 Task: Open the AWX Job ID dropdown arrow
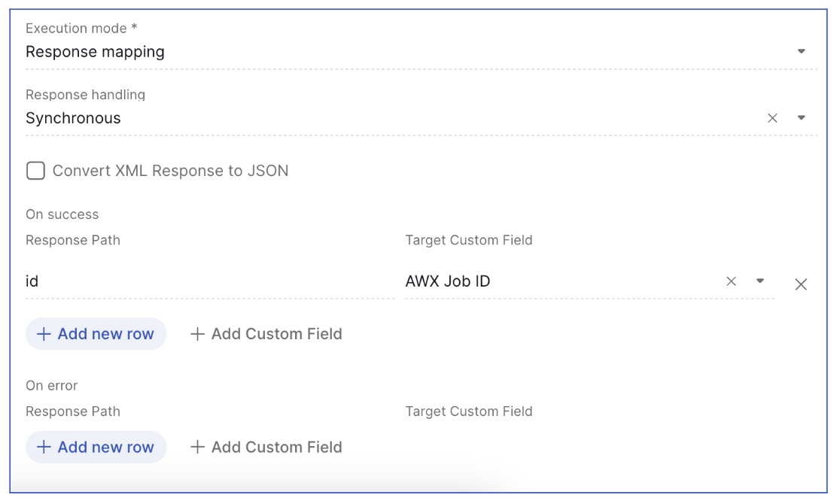pos(760,281)
